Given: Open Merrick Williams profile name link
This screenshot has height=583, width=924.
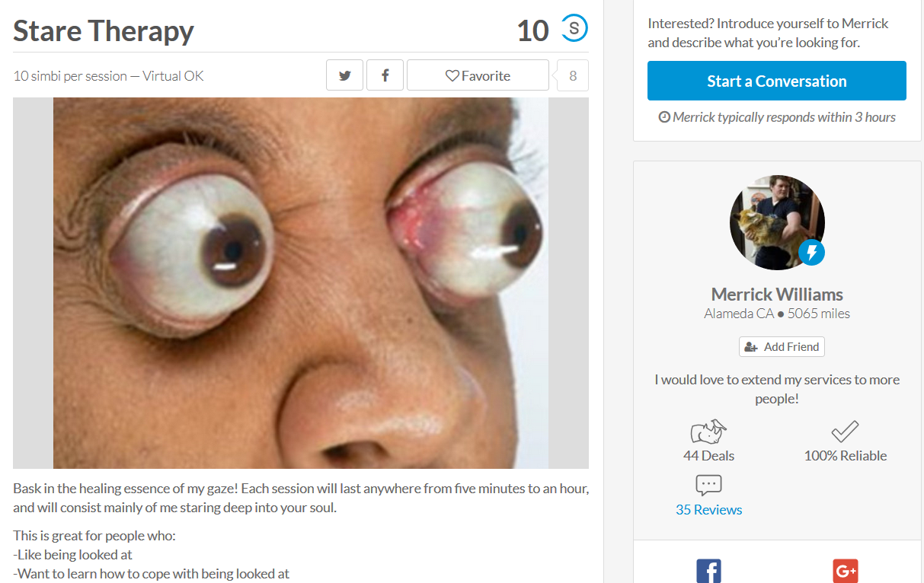Looking at the screenshot, I should (777, 295).
